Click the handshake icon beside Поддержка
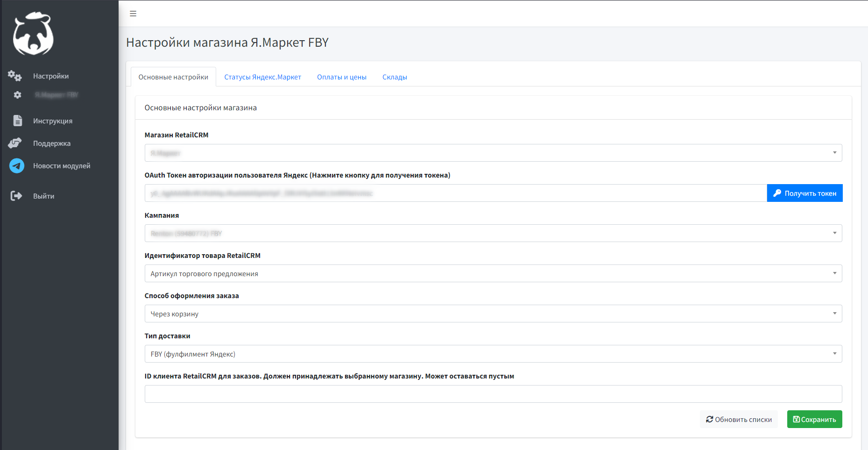This screenshot has width=868, height=450. coord(15,143)
